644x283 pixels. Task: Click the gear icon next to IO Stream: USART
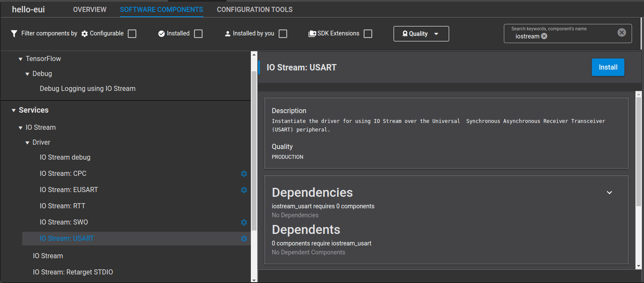point(244,239)
